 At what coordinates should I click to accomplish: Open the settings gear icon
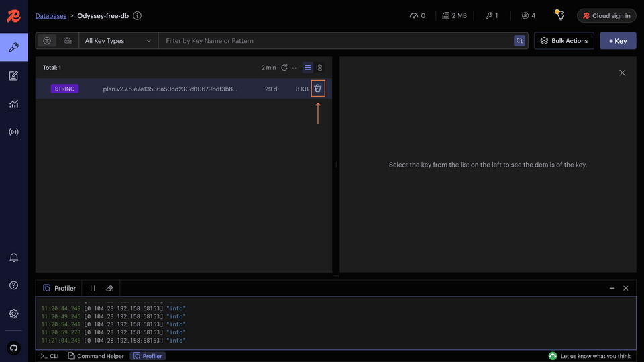point(13,314)
